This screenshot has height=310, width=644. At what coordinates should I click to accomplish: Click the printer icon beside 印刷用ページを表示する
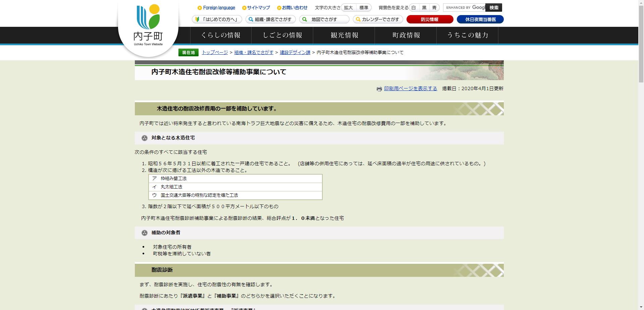[x=379, y=88]
